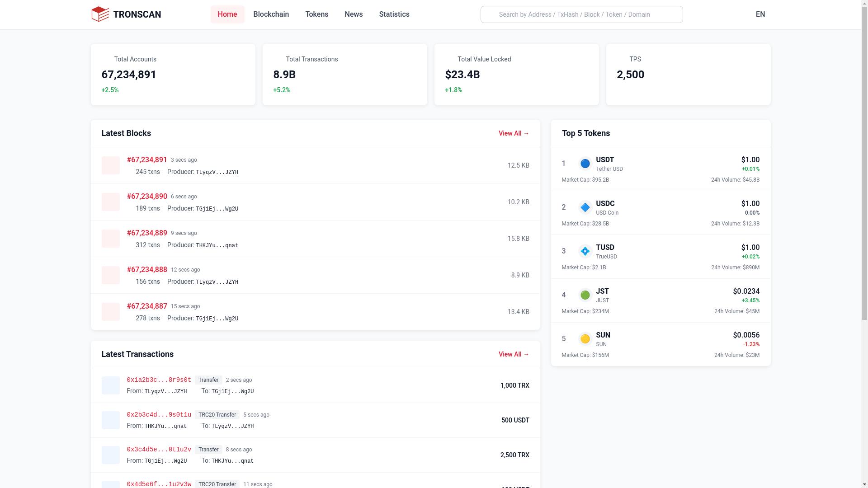Open the Tokens menu
868x488 pixels.
317,14
